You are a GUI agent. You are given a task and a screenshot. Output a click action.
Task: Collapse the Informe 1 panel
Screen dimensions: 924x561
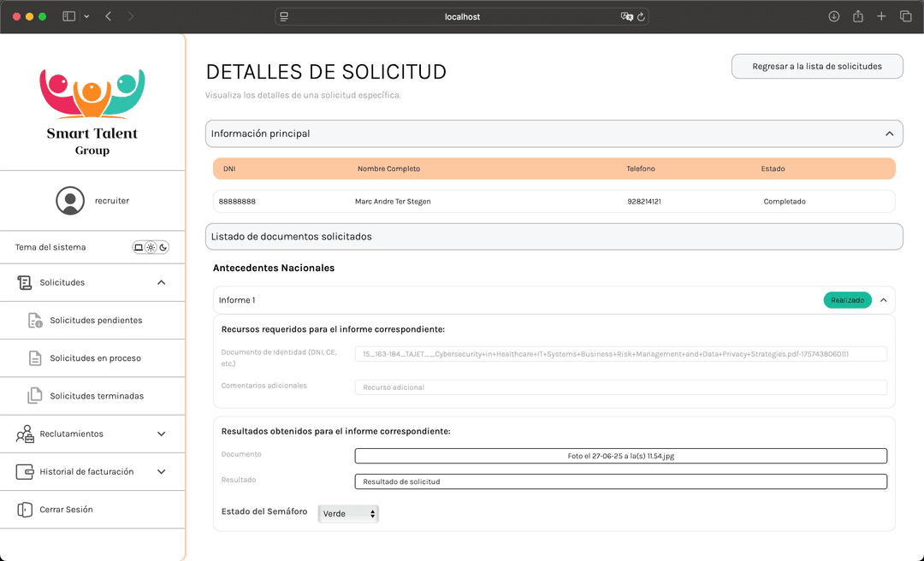[883, 300]
